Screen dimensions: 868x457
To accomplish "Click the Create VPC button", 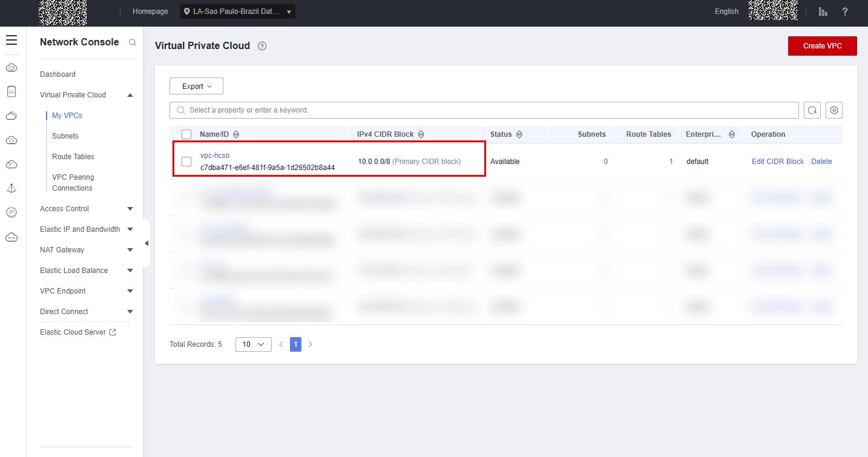I will point(822,46).
